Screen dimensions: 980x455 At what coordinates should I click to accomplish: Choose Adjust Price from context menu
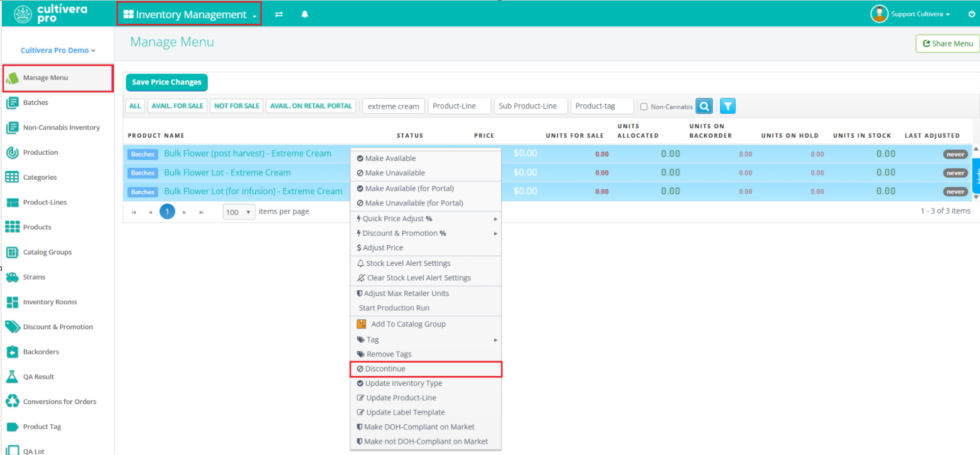(x=382, y=248)
